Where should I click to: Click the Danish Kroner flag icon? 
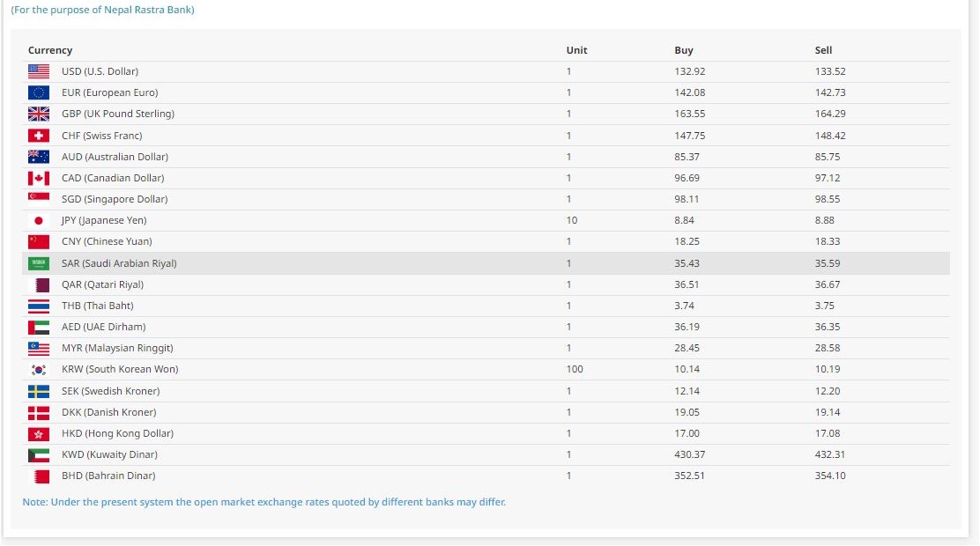[x=39, y=413]
